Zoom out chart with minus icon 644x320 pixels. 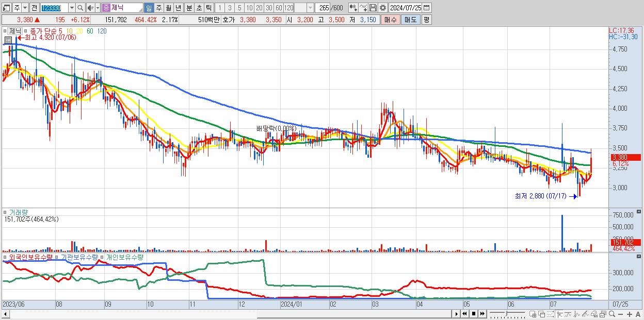click(x=621, y=314)
